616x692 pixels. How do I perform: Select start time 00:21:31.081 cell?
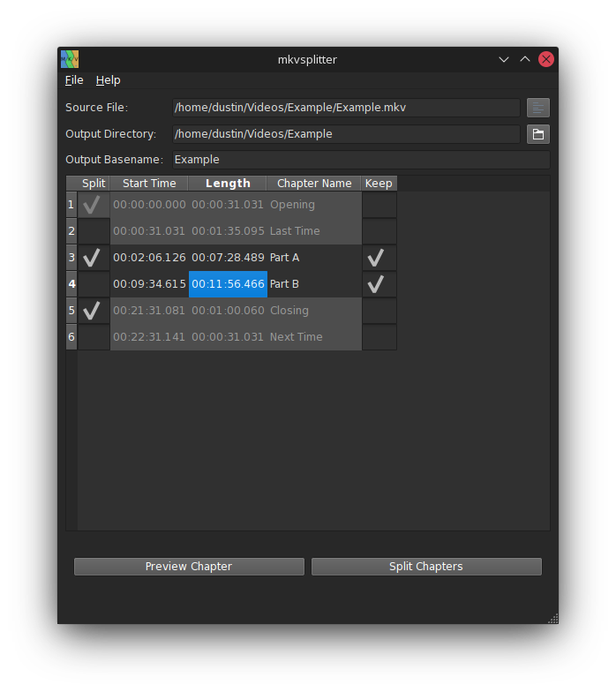[x=149, y=311]
